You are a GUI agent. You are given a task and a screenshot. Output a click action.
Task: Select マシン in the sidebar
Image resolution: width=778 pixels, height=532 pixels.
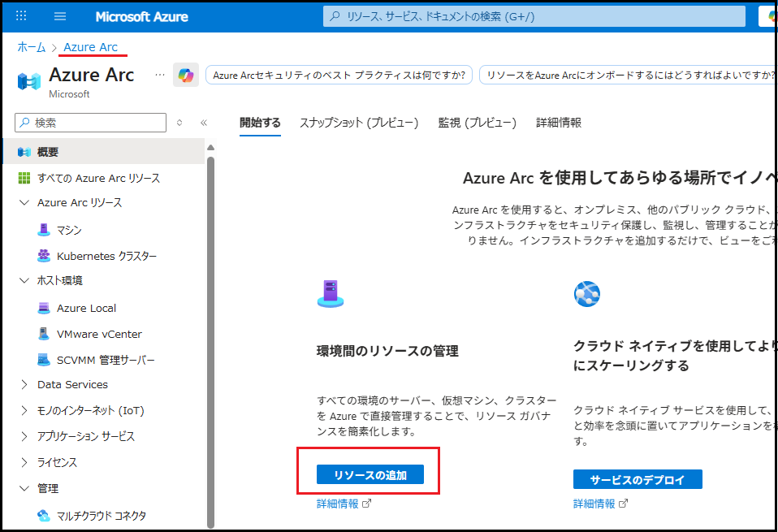tap(68, 230)
